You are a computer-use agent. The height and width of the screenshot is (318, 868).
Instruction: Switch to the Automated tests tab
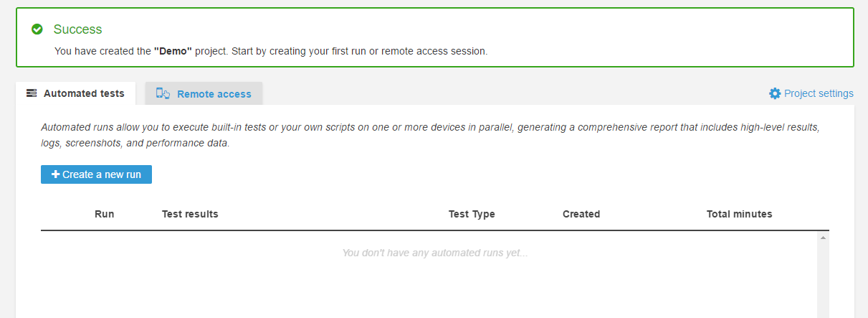click(83, 93)
